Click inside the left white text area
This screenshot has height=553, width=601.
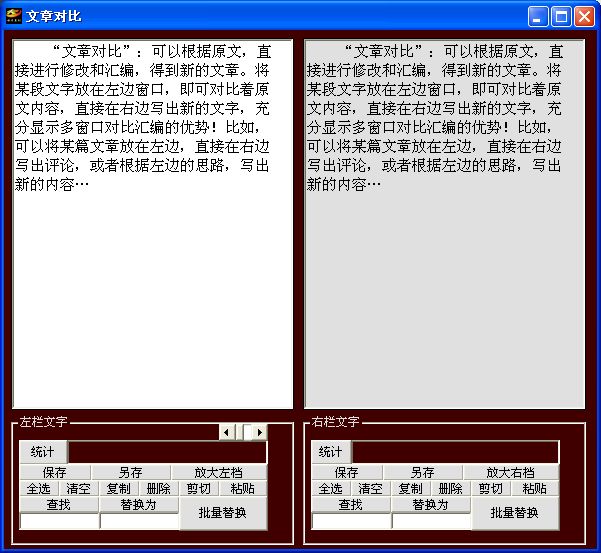[153, 224]
